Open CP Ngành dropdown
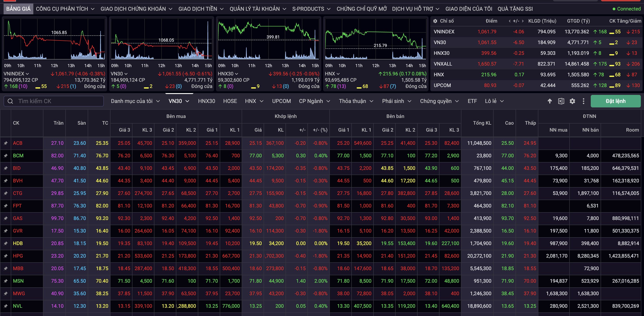Image resolution: width=644 pixels, height=316 pixels. (x=314, y=101)
